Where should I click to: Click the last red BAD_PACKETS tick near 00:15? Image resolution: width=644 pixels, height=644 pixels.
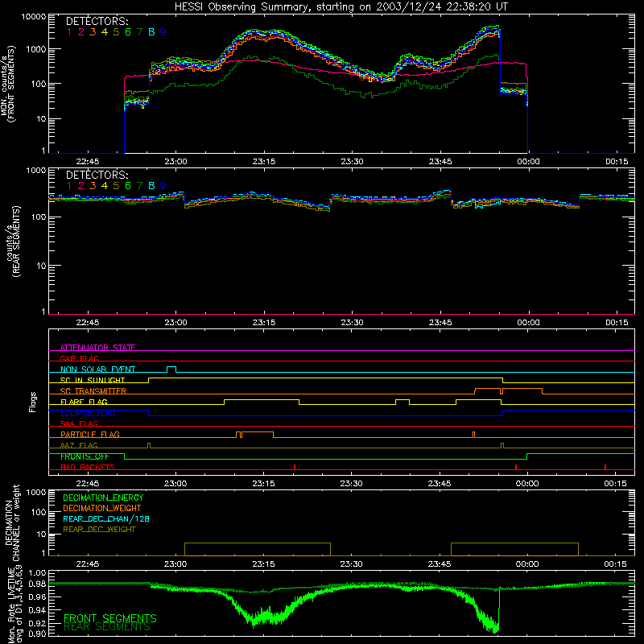pyautogui.click(x=605, y=467)
